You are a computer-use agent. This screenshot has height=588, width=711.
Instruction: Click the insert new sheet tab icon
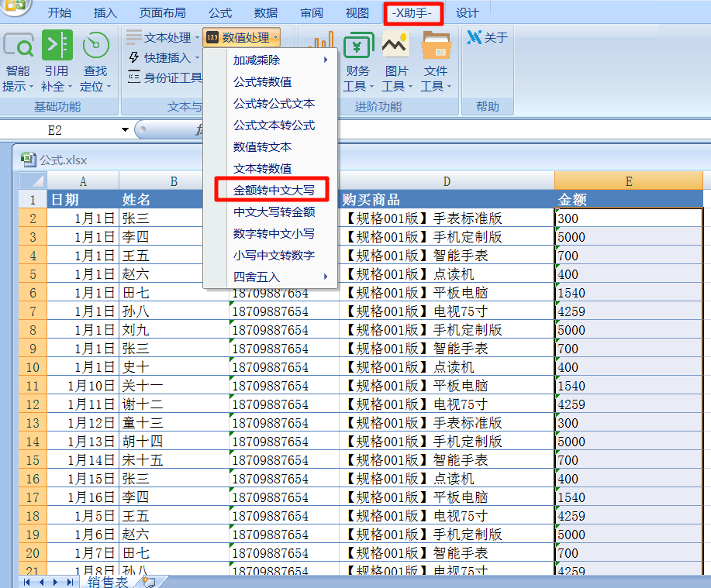point(148,581)
